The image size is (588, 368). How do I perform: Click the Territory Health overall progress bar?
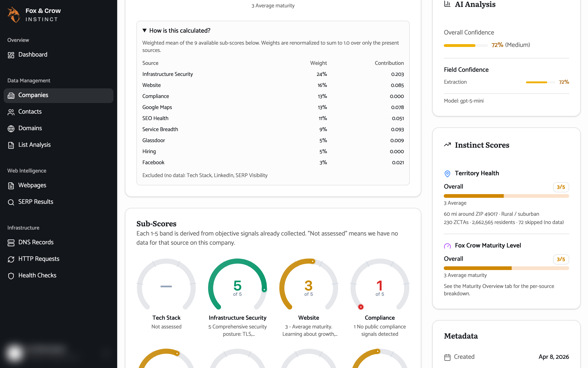tap(506, 196)
